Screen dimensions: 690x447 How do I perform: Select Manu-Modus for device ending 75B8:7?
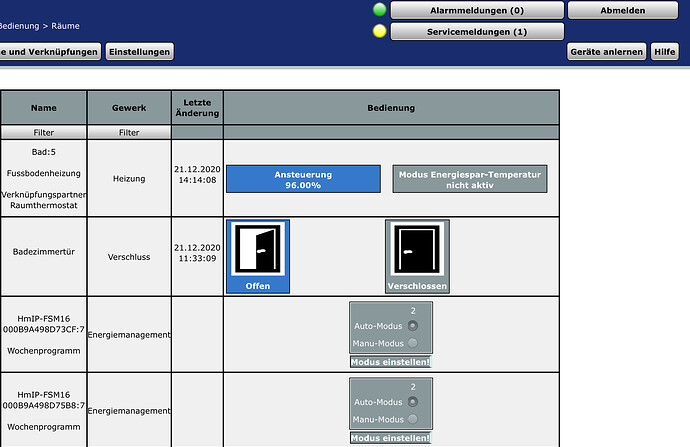pyautogui.click(x=412, y=419)
